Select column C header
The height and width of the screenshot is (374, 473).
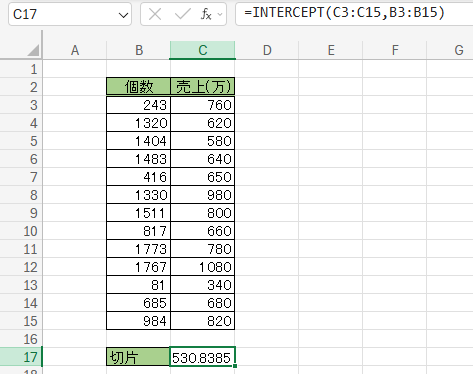(203, 50)
